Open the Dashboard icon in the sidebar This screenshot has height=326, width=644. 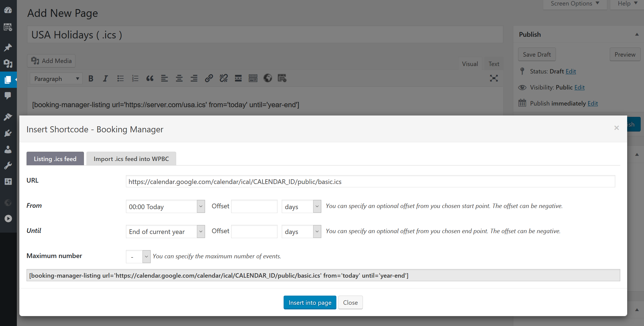pyautogui.click(x=8, y=10)
